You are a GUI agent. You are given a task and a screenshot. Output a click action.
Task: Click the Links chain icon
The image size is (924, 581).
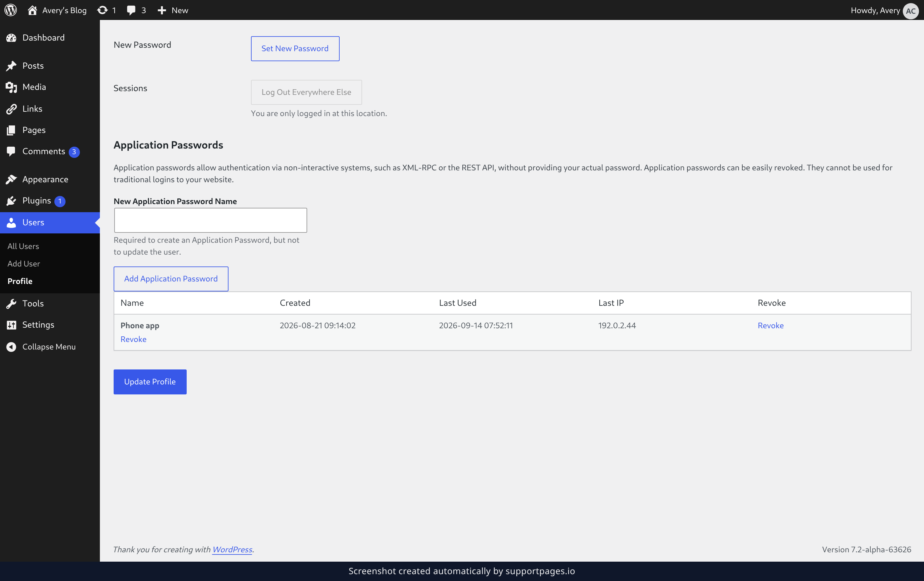tap(12, 109)
